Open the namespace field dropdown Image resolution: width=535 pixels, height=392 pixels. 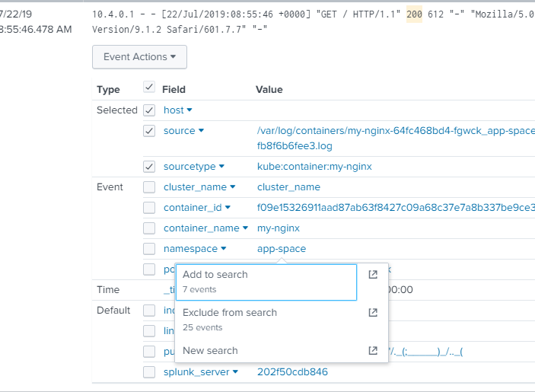(x=225, y=249)
